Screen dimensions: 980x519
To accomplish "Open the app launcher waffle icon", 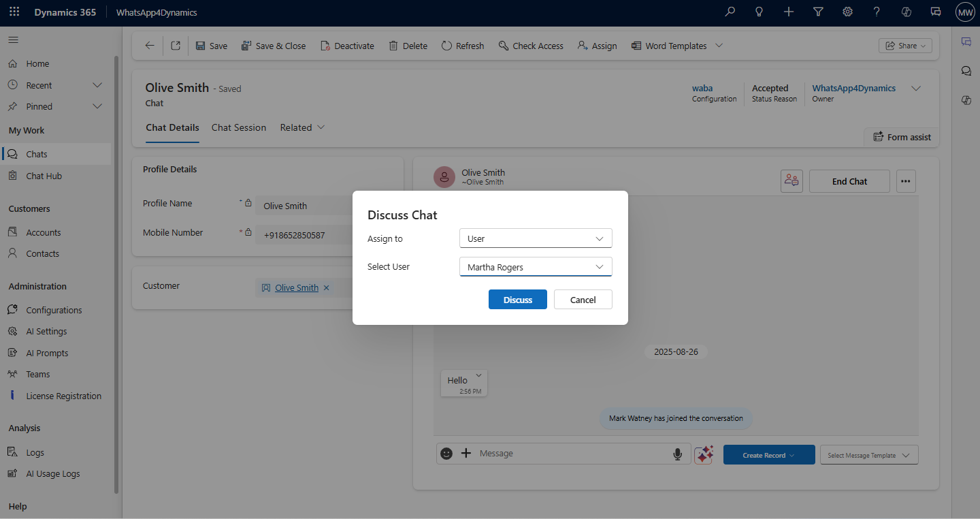I will 14,12.
